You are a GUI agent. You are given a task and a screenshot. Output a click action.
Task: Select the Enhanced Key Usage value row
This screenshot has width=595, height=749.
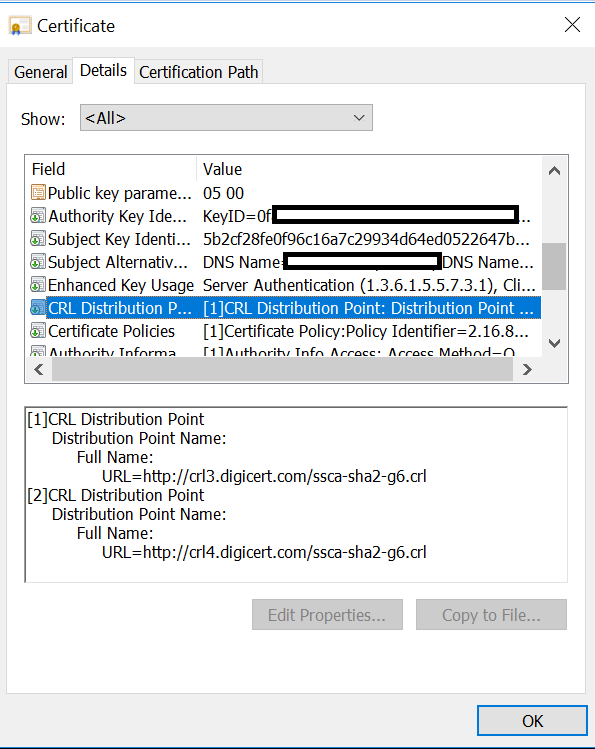pyautogui.click(x=285, y=285)
